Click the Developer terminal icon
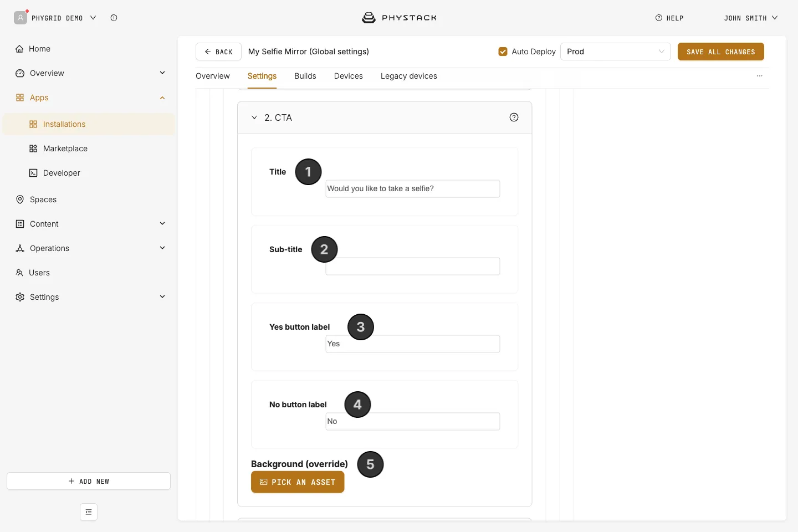798x532 pixels. 33,173
